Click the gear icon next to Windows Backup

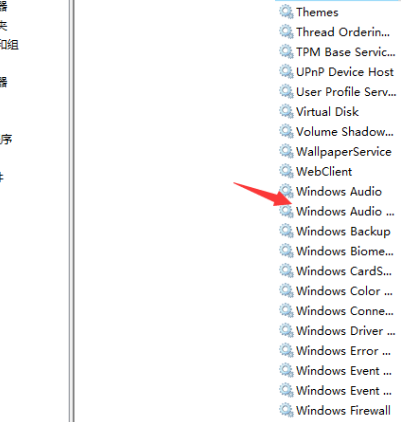click(x=286, y=231)
